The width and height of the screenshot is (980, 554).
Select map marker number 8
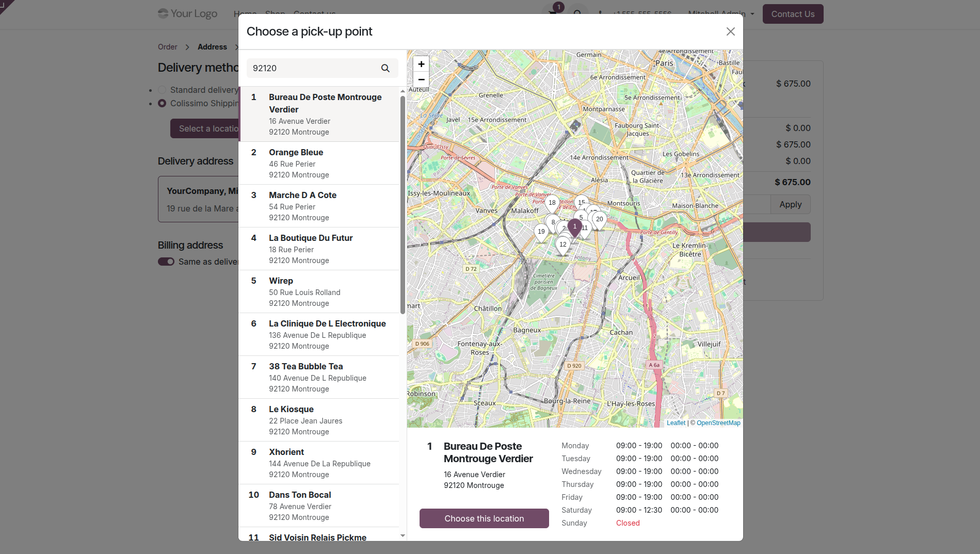(x=552, y=223)
